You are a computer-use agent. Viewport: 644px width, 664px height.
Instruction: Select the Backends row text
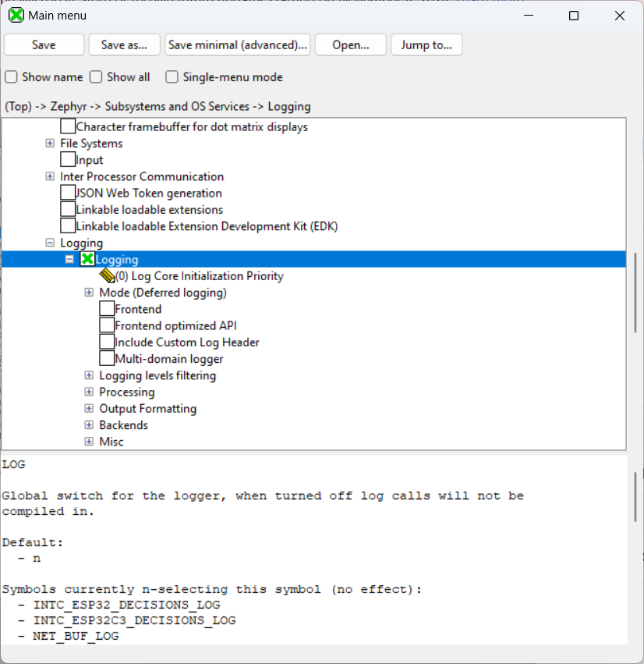point(123,425)
